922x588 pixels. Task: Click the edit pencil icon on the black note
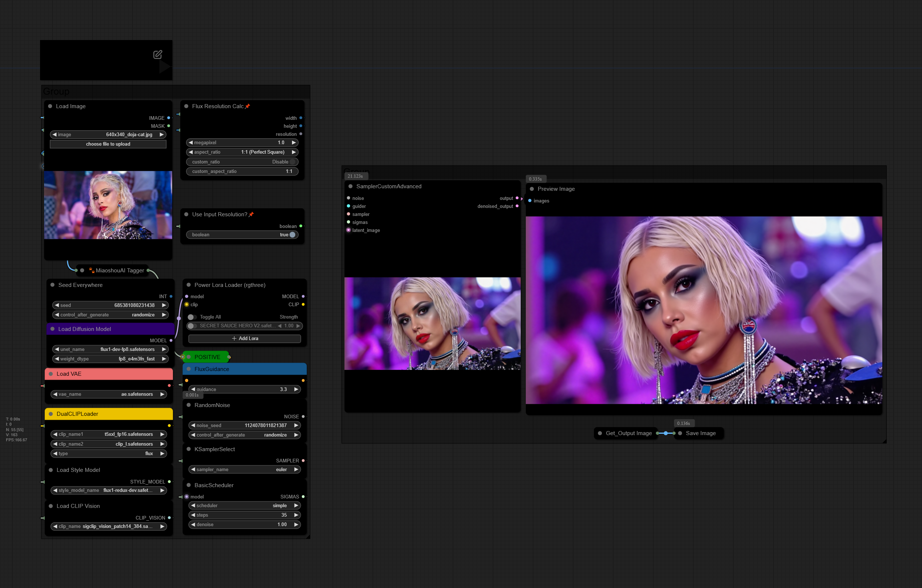pos(157,54)
